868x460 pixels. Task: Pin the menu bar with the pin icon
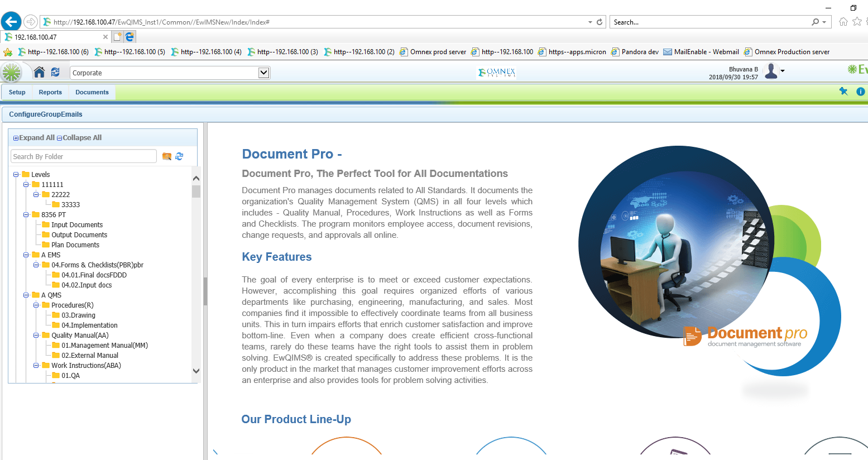pyautogui.click(x=843, y=92)
